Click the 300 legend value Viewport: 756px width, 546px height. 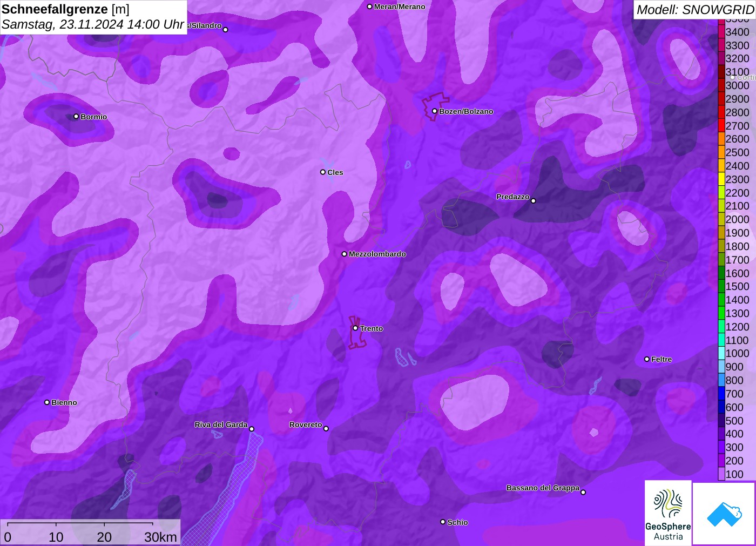pos(734,447)
